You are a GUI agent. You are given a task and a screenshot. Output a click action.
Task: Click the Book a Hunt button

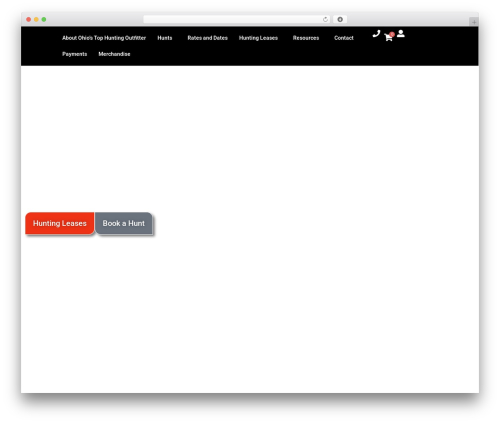[124, 223]
